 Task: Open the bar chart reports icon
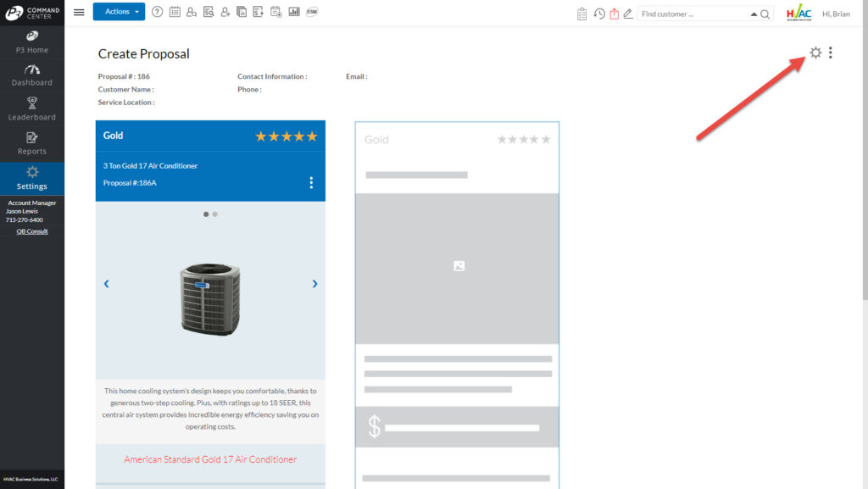click(x=294, y=12)
